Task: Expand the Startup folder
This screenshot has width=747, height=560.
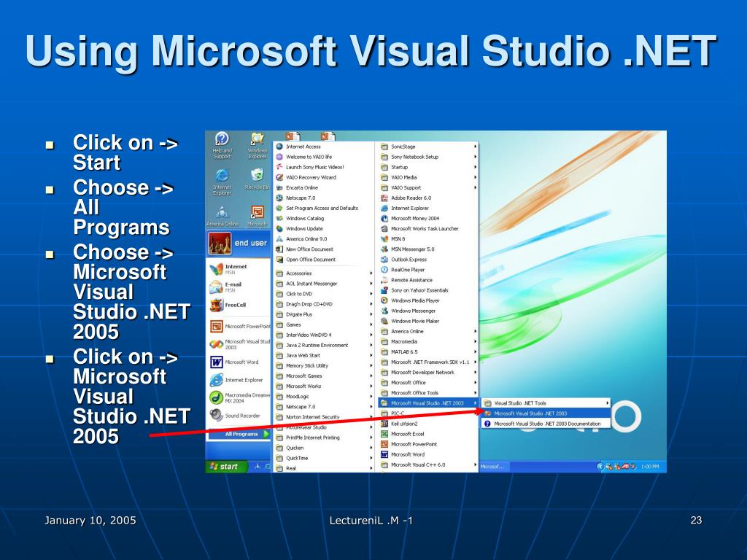Action: (428, 167)
